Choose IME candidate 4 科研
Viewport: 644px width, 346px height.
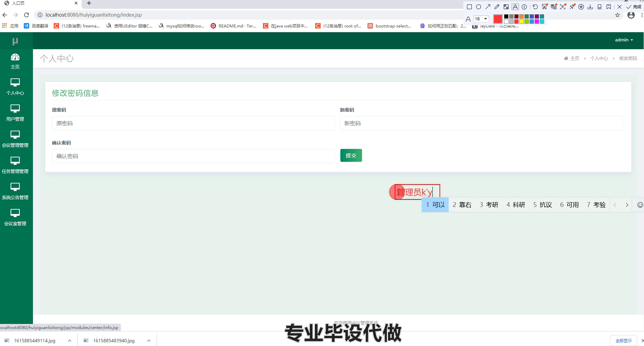[516, 205]
